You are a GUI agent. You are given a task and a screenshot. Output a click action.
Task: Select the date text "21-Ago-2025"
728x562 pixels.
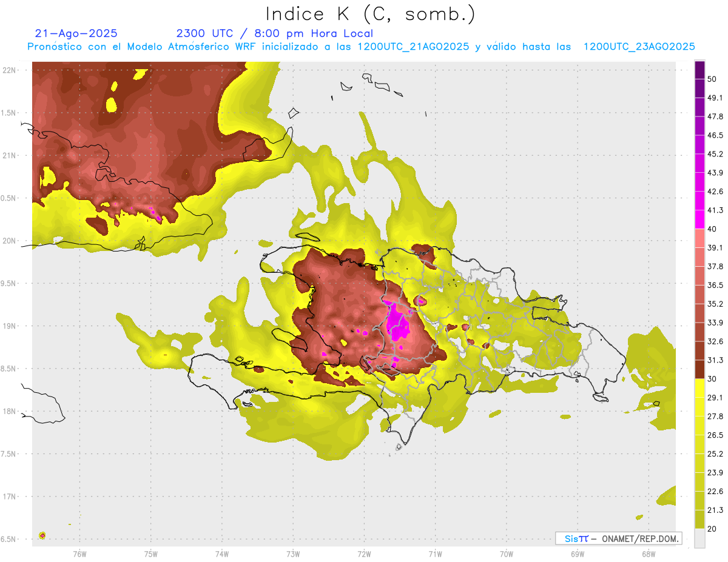pos(76,33)
